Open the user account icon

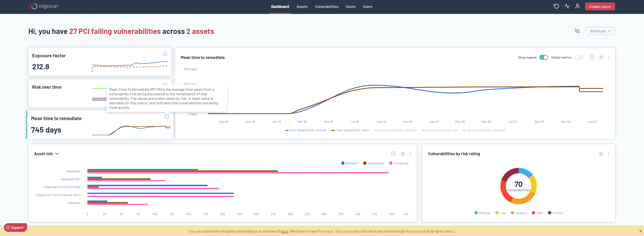(577, 7)
